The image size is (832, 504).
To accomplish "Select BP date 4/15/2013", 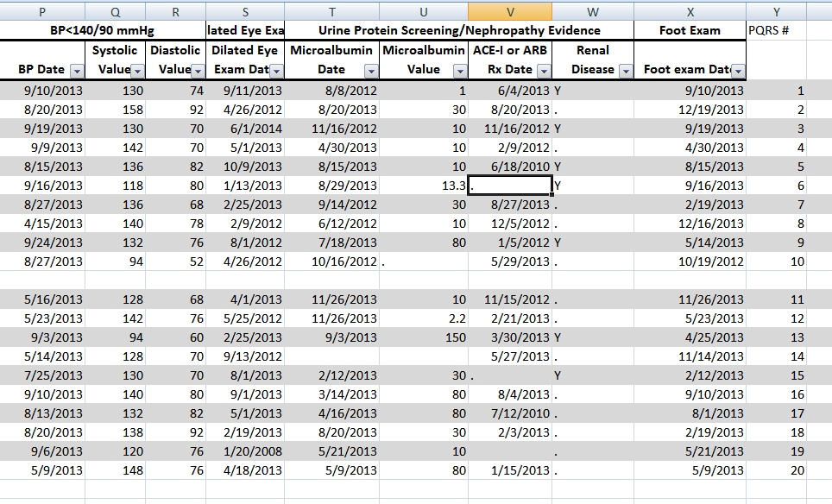I will coord(42,224).
